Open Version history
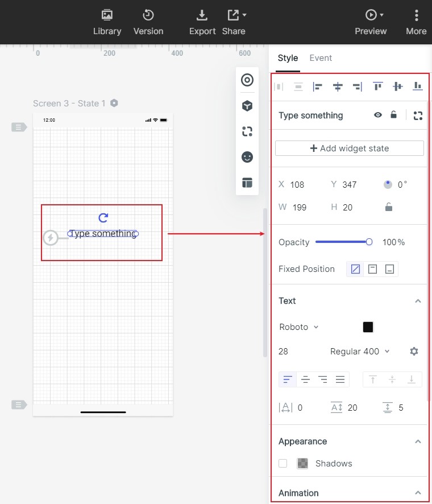Viewport: 432px width, 504px height. pos(148,22)
